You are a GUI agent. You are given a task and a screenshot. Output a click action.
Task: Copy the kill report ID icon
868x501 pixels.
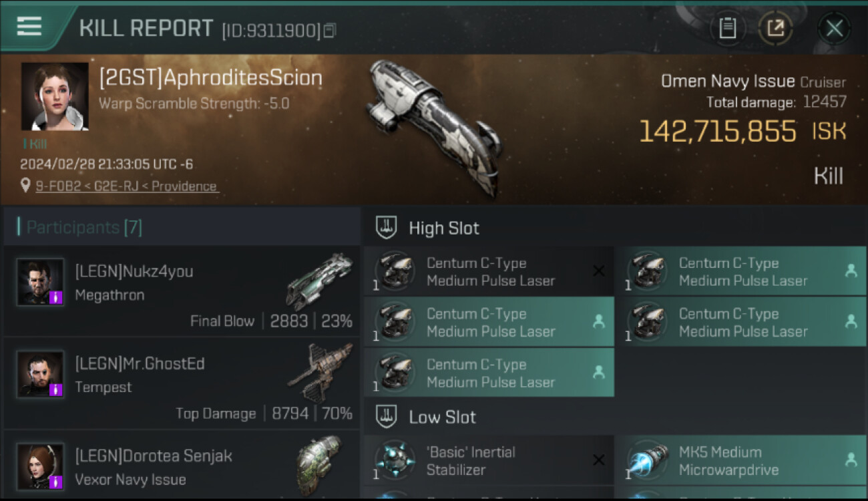(x=331, y=31)
